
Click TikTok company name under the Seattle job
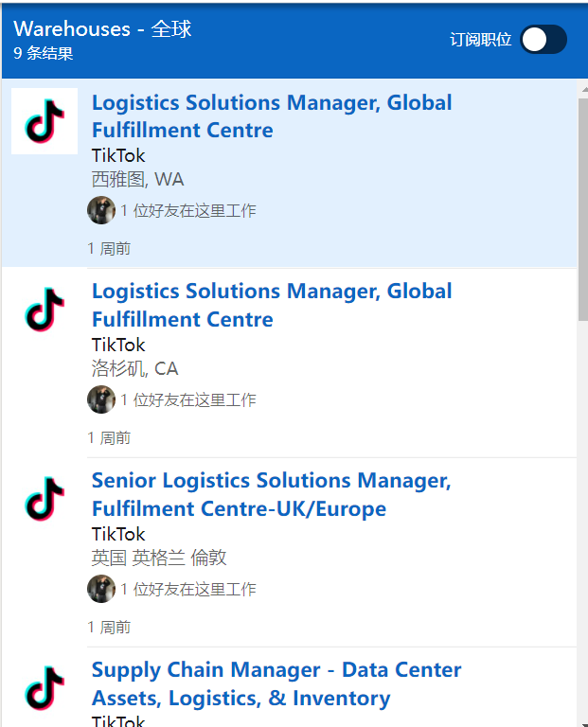point(118,155)
